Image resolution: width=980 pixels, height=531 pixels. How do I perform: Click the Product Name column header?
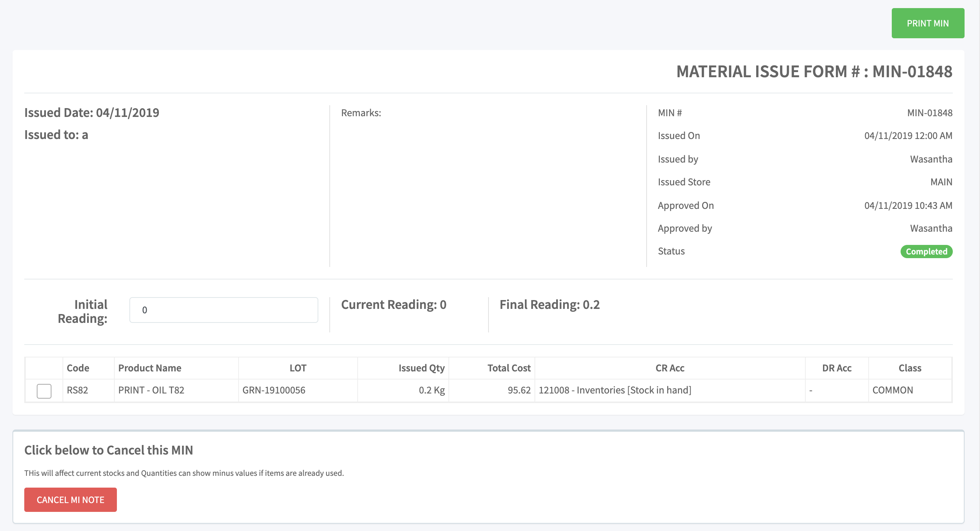(150, 368)
